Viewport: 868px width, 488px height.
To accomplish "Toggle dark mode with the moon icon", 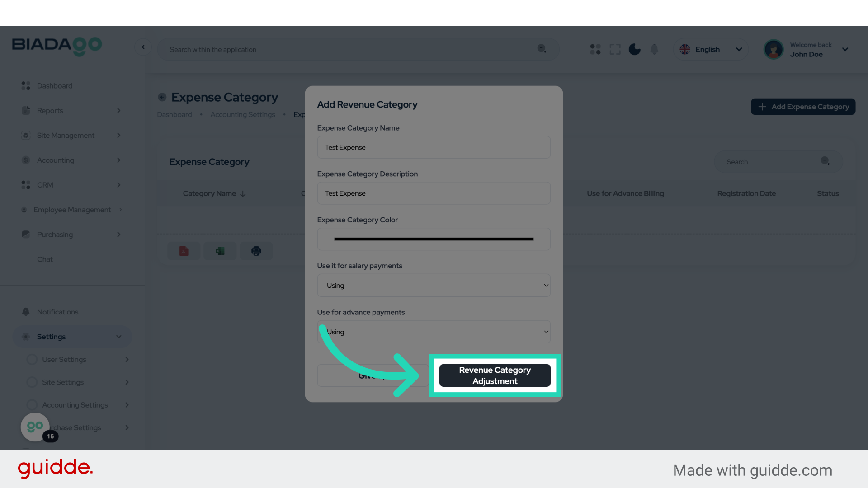I will tap(634, 49).
